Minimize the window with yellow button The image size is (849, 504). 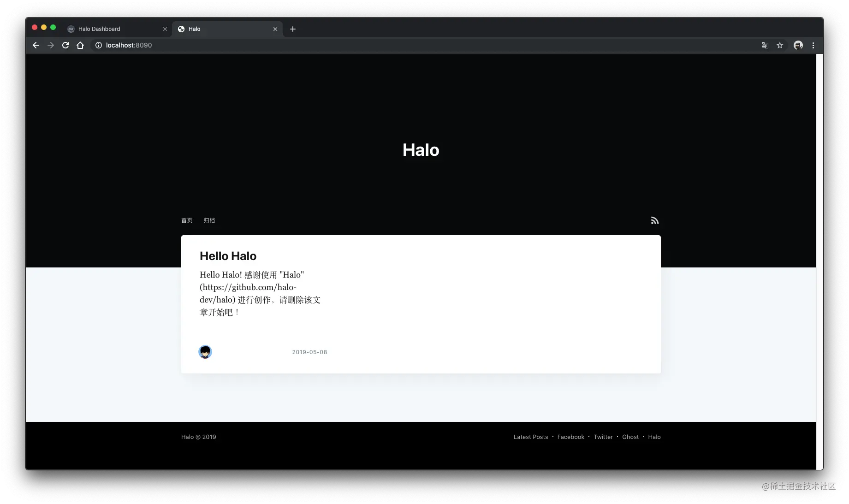44,28
